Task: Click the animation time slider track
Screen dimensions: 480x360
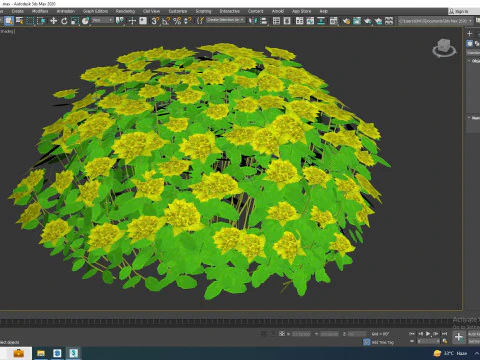Action: pos(230,321)
